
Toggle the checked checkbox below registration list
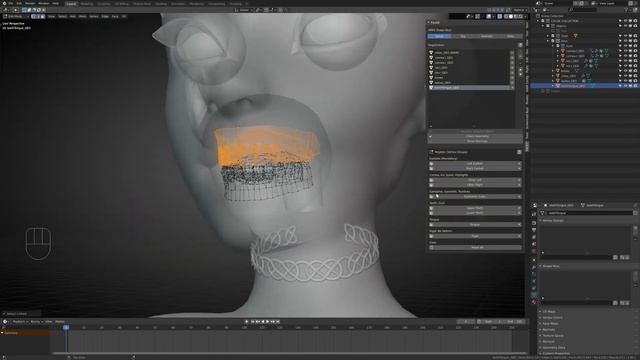(431, 136)
